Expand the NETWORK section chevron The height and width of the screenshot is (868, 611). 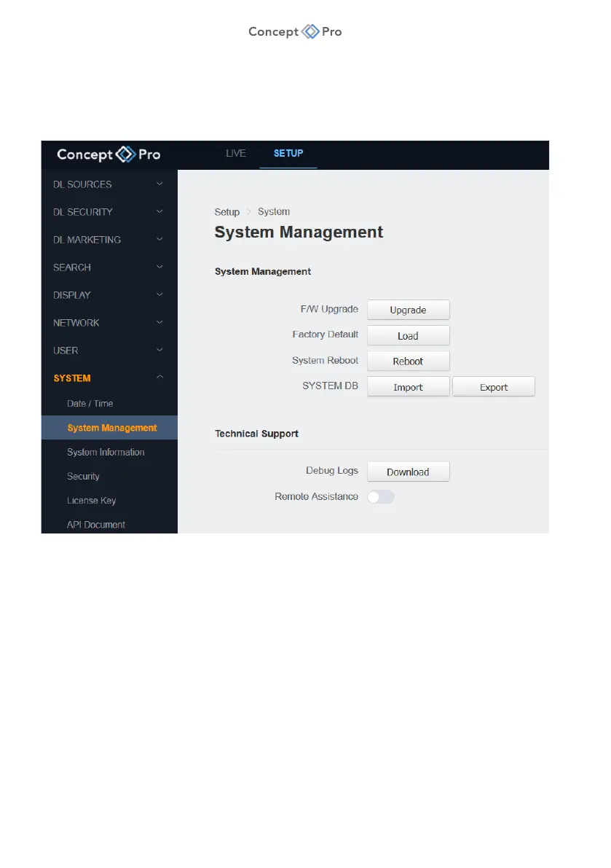click(x=159, y=322)
